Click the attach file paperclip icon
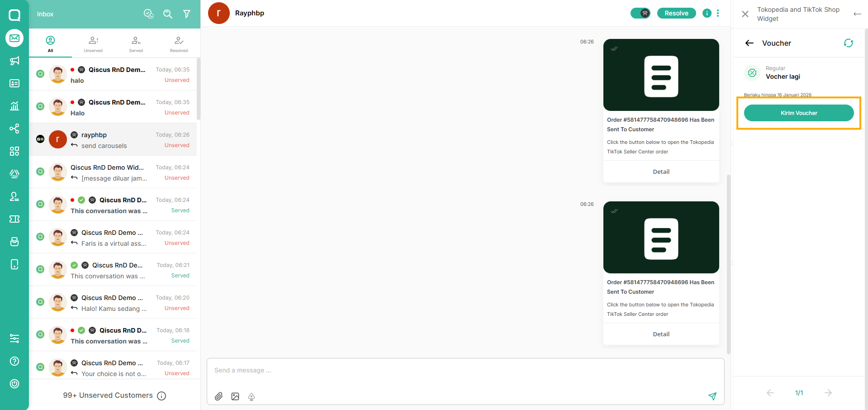Viewport: 868px width, 410px height. pos(219,396)
